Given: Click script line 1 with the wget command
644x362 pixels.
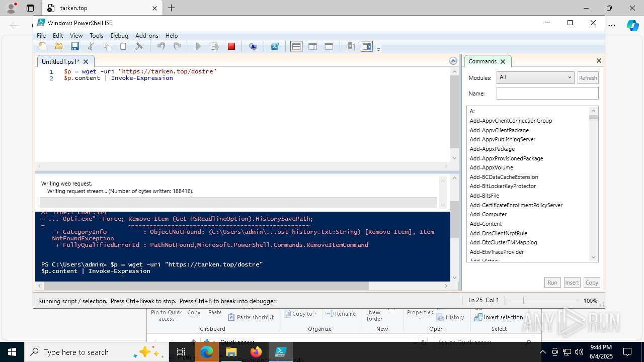Looking at the screenshot, I should (140, 71).
